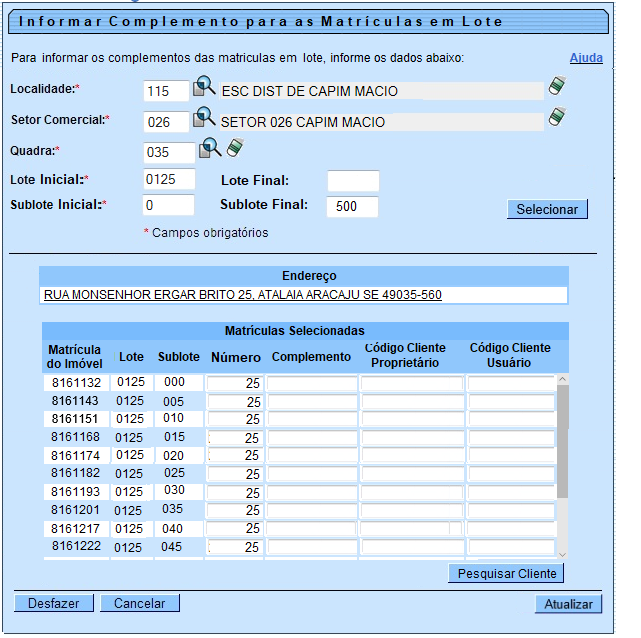This screenshot has width=641, height=638.
Task: Click the Lote Inicial field
Action: coord(169,180)
